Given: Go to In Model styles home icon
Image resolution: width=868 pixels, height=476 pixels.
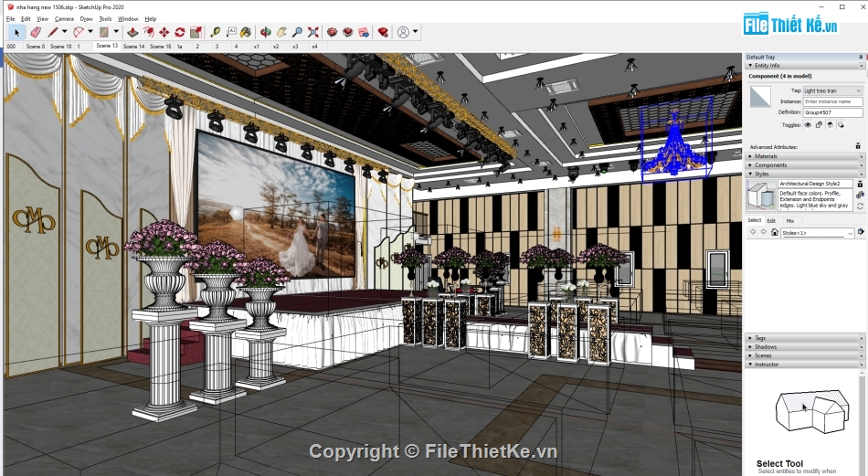Looking at the screenshot, I should [775, 232].
